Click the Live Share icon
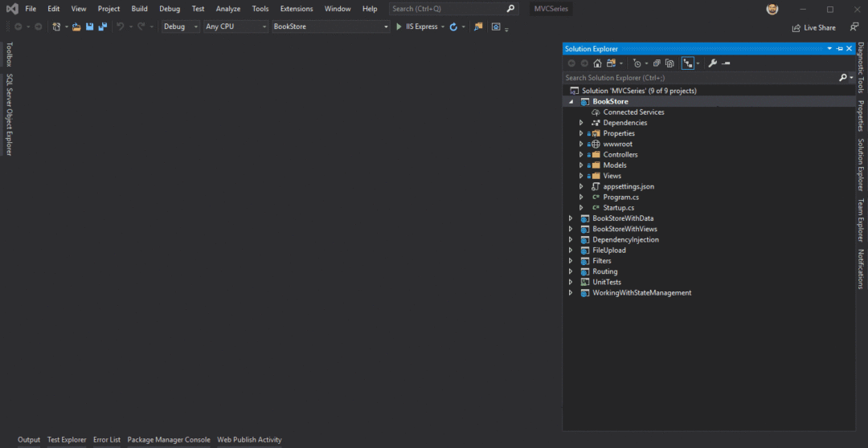This screenshot has height=448, width=868. click(796, 27)
